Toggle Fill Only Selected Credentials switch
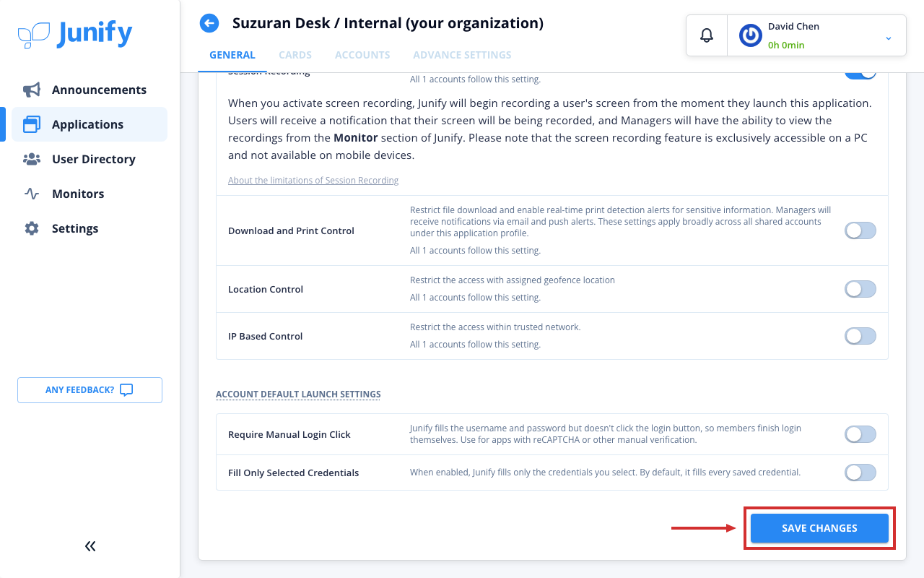 (x=860, y=473)
